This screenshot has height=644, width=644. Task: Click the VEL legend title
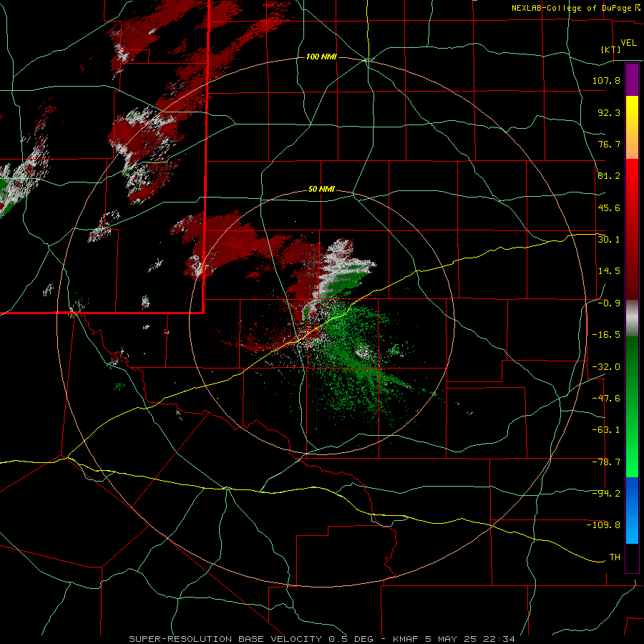(x=628, y=43)
